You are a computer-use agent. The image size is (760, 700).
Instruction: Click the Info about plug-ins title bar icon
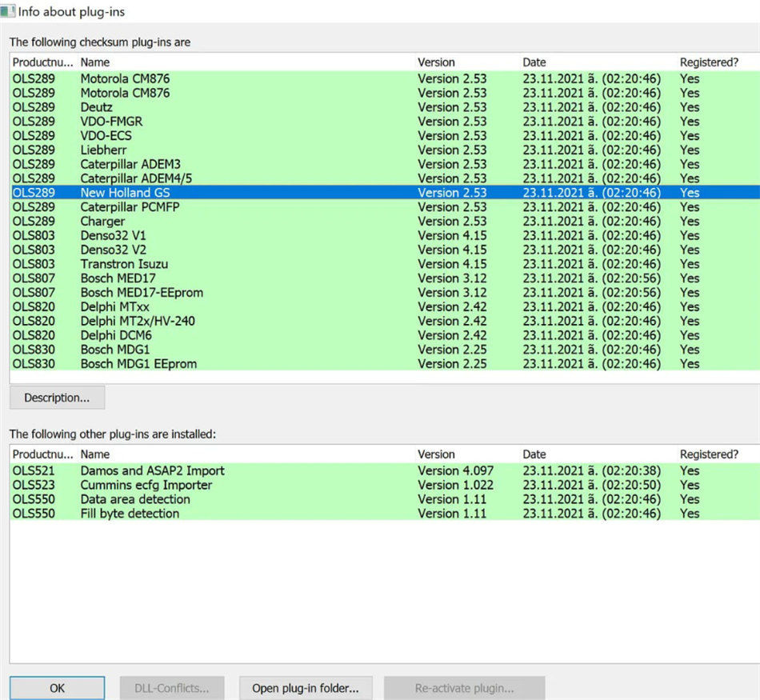[x=9, y=11]
